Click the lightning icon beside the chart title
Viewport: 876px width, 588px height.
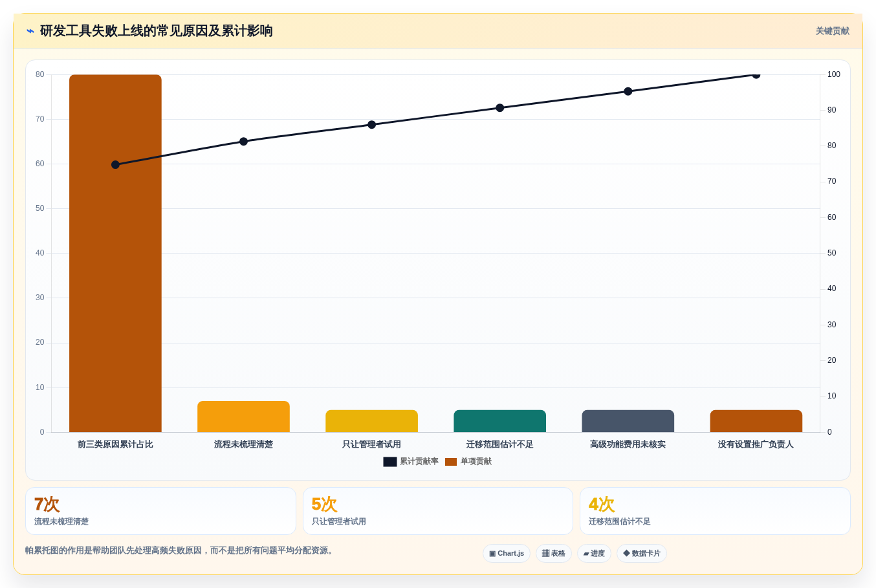tap(30, 31)
